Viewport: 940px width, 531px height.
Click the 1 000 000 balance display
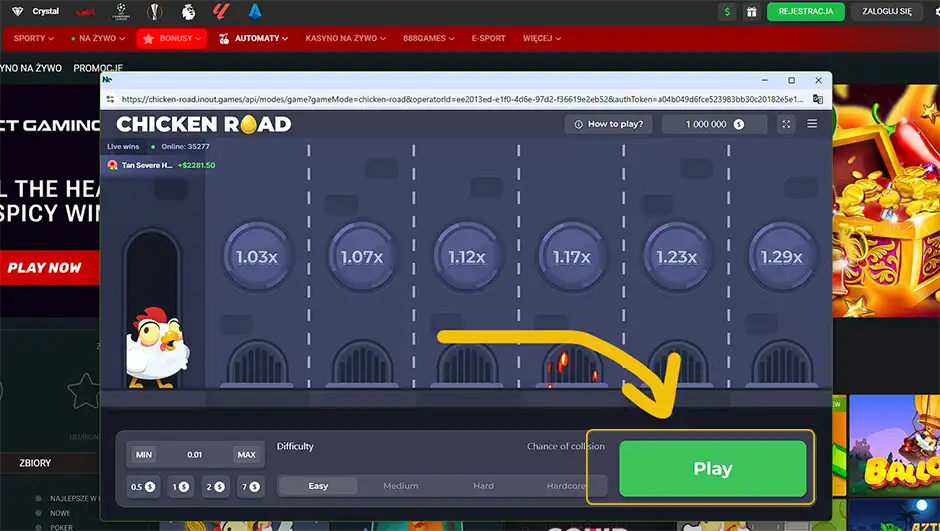click(714, 124)
